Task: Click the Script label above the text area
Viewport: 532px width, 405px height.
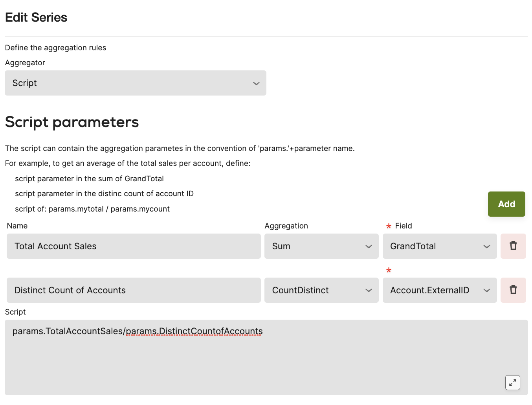Action: 15,312
